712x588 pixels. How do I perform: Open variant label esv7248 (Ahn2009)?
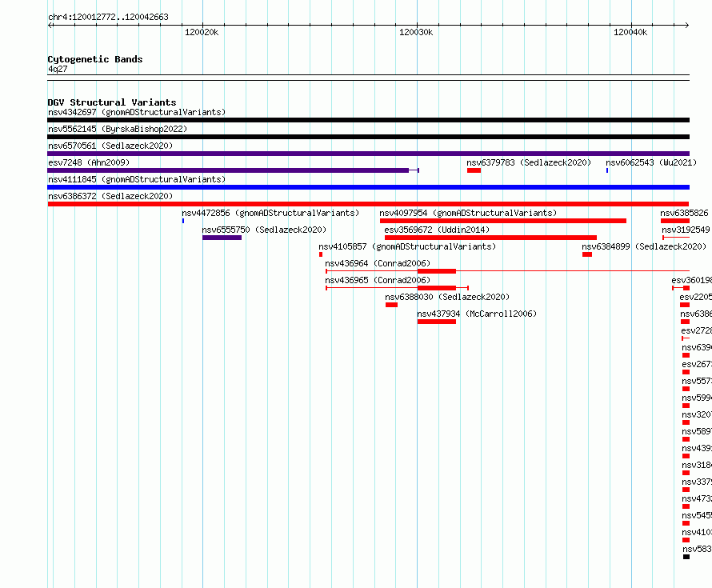click(89, 162)
